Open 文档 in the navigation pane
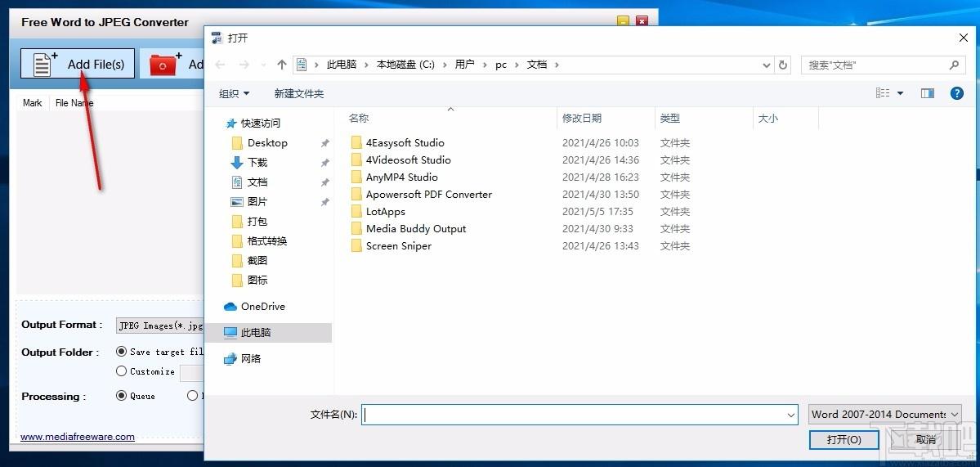 [257, 182]
